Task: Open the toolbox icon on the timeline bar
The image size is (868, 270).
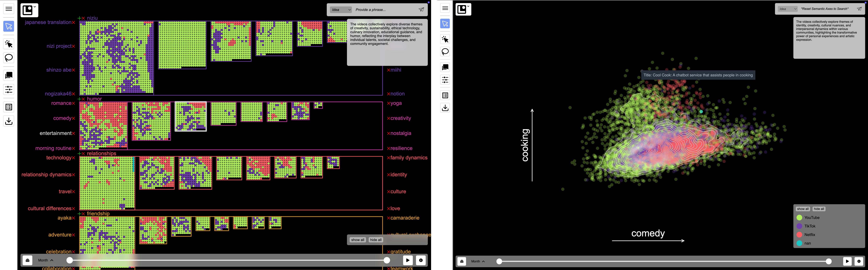Action: 27,260
